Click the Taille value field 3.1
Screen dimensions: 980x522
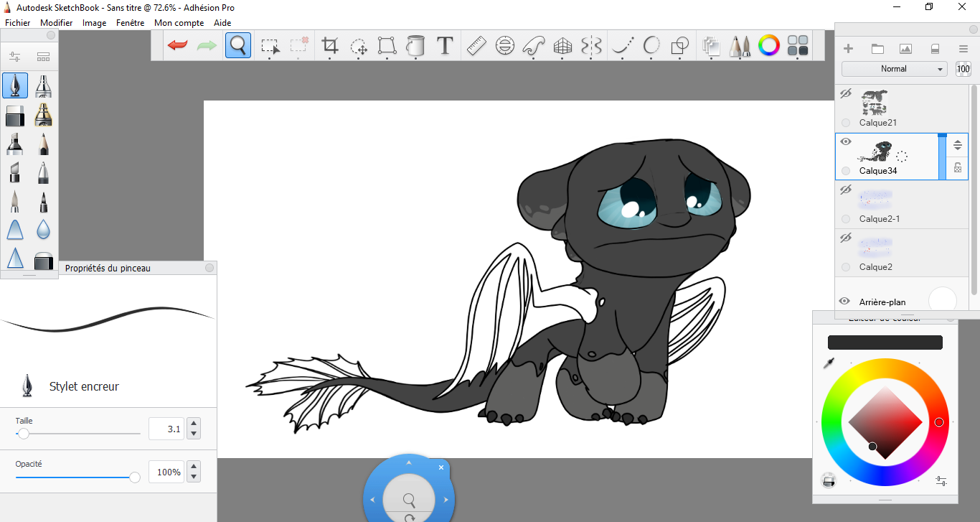pos(166,429)
